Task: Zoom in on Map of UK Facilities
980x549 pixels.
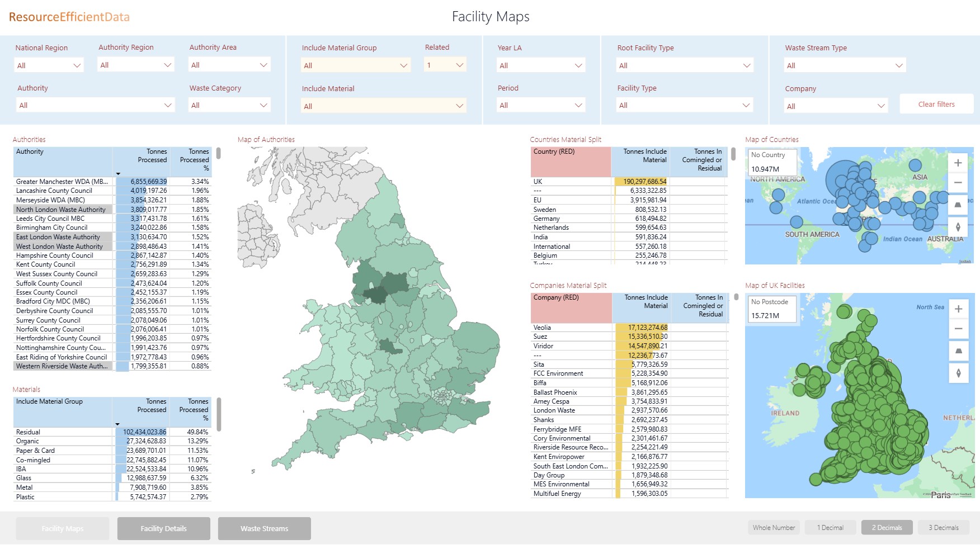Action: 958,309
